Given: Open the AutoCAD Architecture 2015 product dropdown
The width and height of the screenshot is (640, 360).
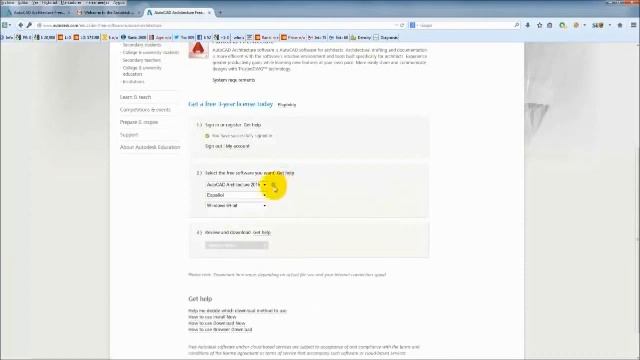Looking at the screenshot, I should pos(236,185).
